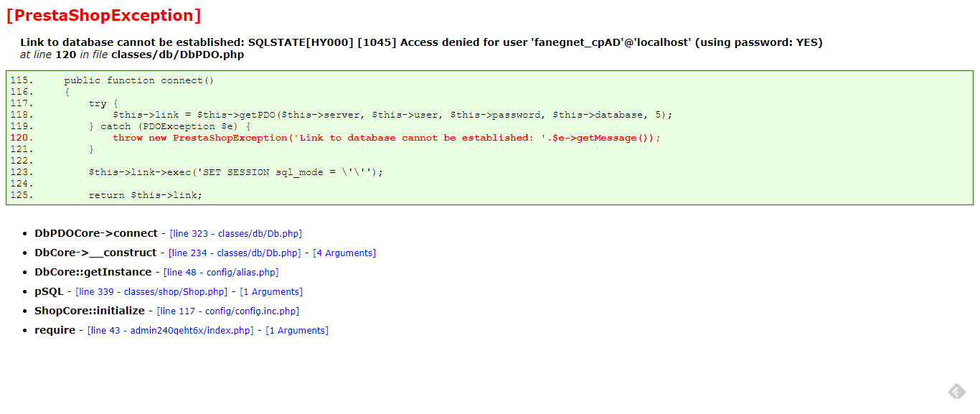Click the DbCore::getInstance trace entry
This screenshot has width=980, height=414.
(93, 272)
